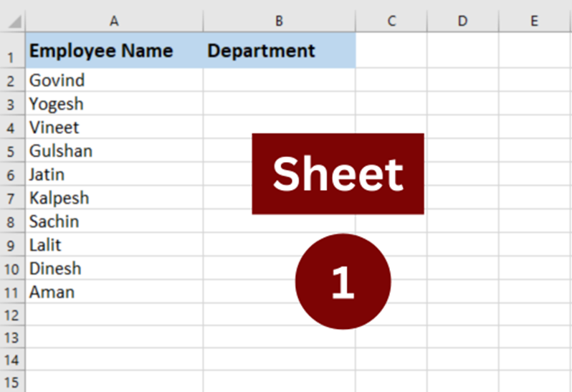This screenshot has height=392, width=572.
Task: Select row 1 header
Action: [12, 50]
